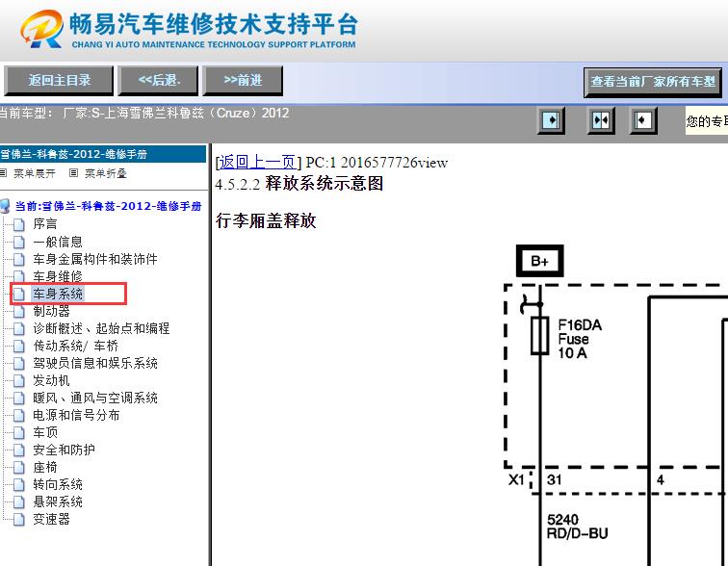Click the root icon of 当前:雪佛兰-科鲁兹-2012-维修手册

coord(5,206)
